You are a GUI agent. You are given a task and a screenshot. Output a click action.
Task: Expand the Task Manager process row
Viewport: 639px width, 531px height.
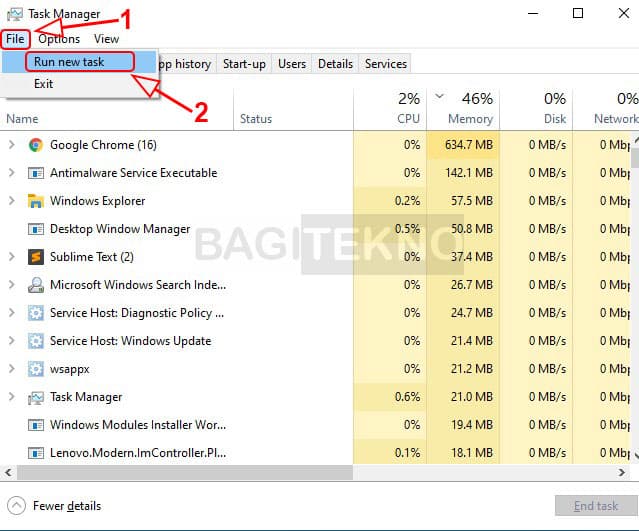coord(12,397)
